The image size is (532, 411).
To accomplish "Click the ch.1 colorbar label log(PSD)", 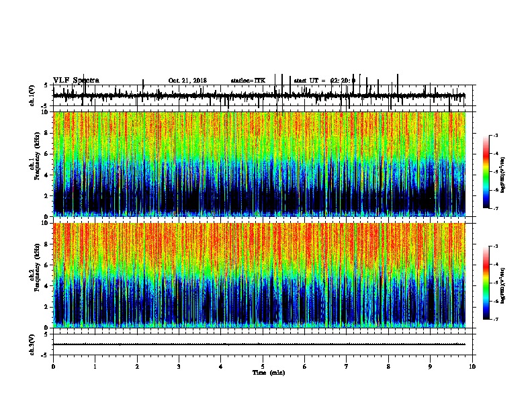I will [x=502, y=175].
